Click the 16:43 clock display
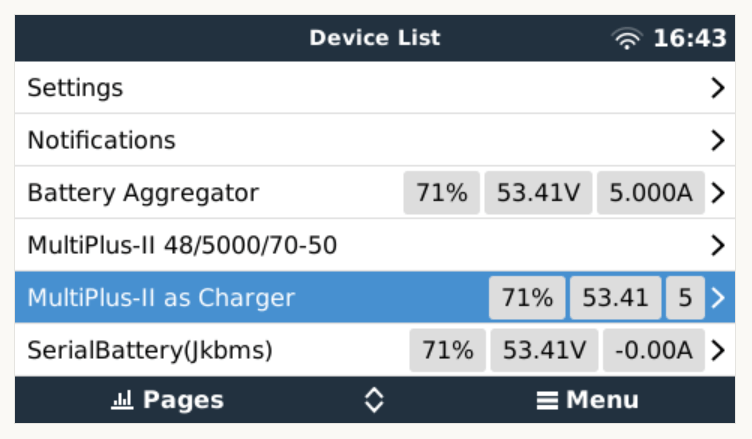The image size is (752, 439). pyautogui.click(x=690, y=39)
